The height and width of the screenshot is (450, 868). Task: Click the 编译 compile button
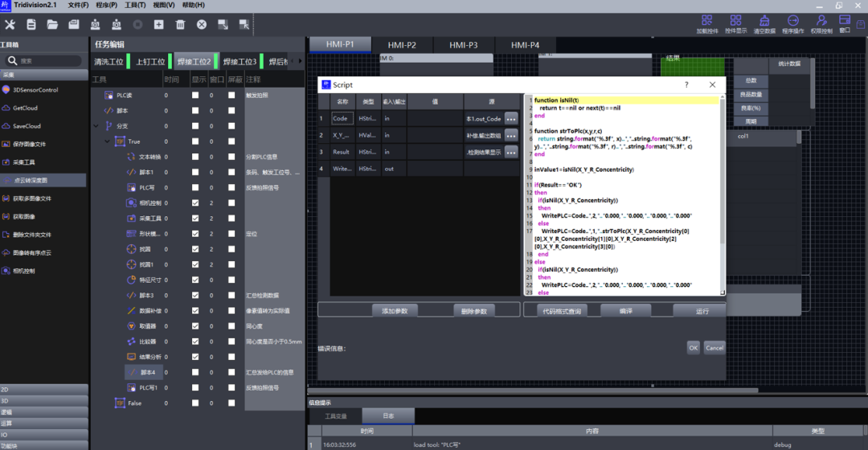coord(624,310)
